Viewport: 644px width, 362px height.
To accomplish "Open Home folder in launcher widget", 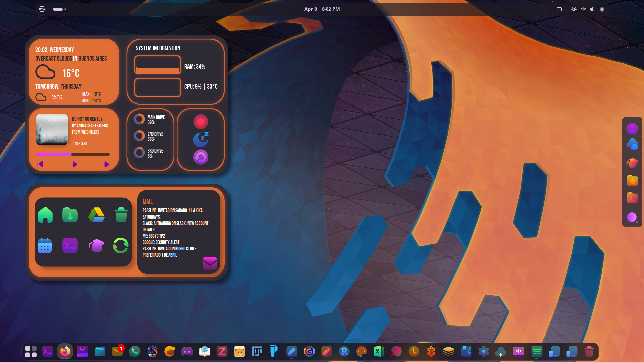I will coord(45,215).
